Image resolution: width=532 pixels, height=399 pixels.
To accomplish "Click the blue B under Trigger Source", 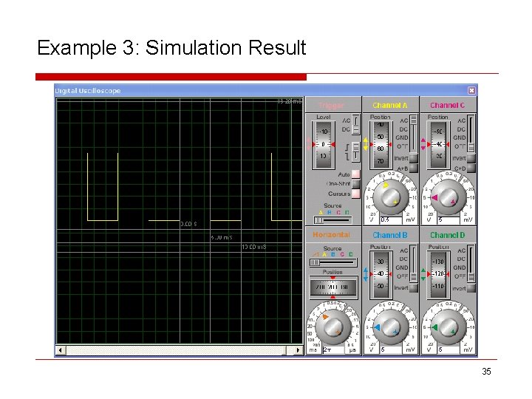I will pyautogui.click(x=329, y=212).
